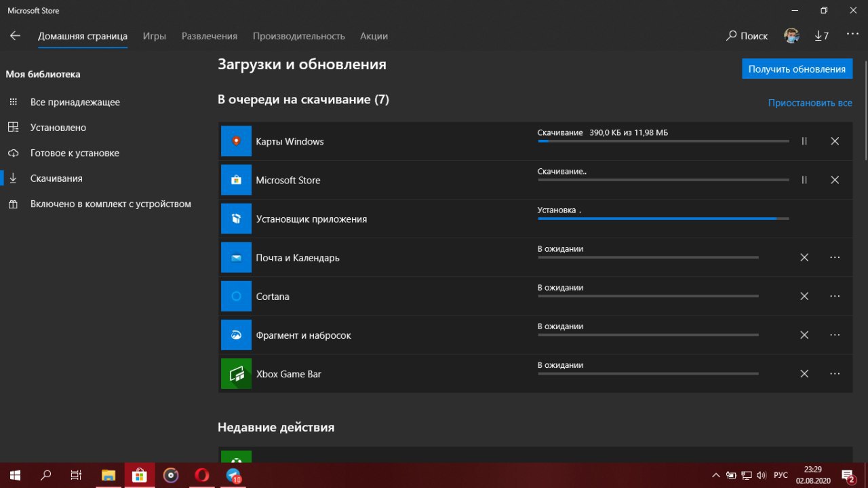
Task: Open Telegram from the taskbar
Action: coord(233,475)
